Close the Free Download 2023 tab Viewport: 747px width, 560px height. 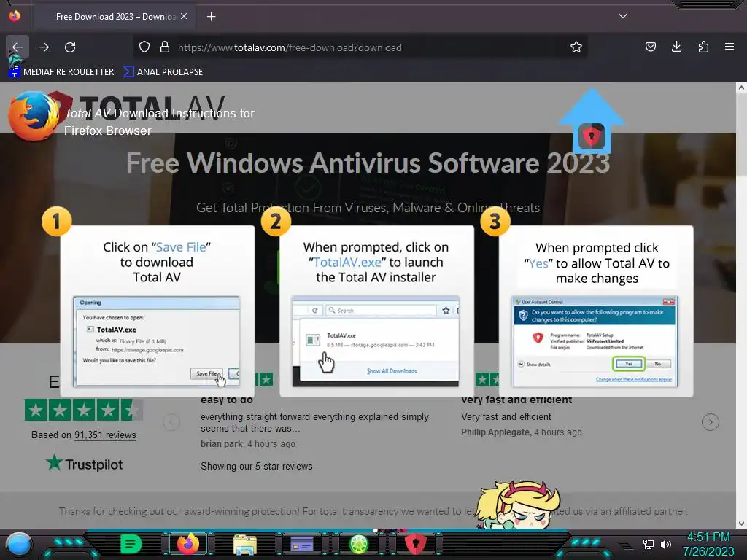click(184, 17)
